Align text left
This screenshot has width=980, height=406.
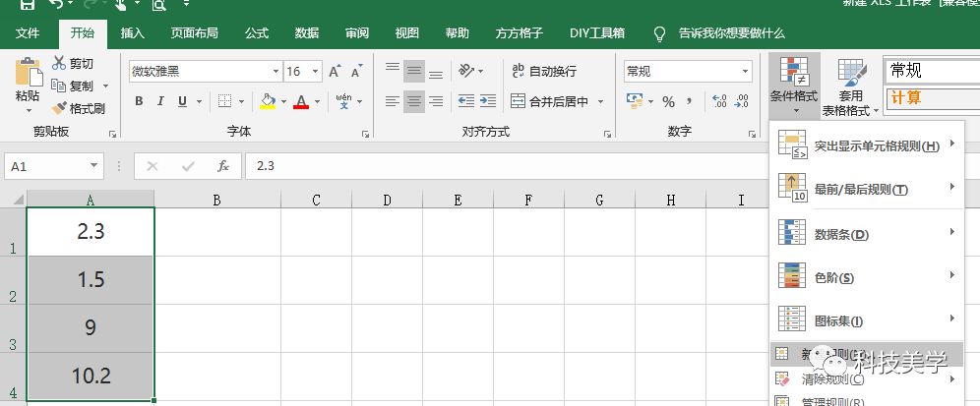coord(393,101)
